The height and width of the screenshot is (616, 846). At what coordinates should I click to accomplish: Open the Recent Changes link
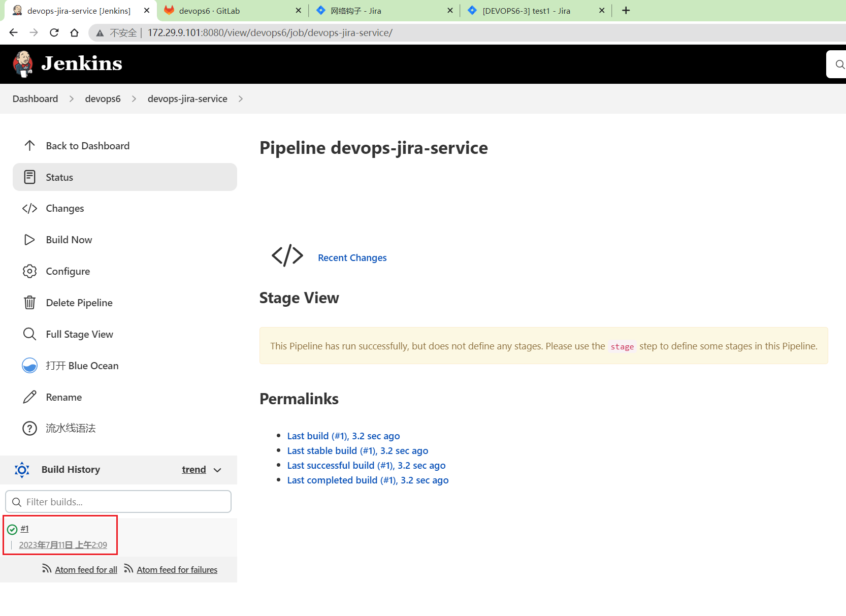pyautogui.click(x=352, y=258)
